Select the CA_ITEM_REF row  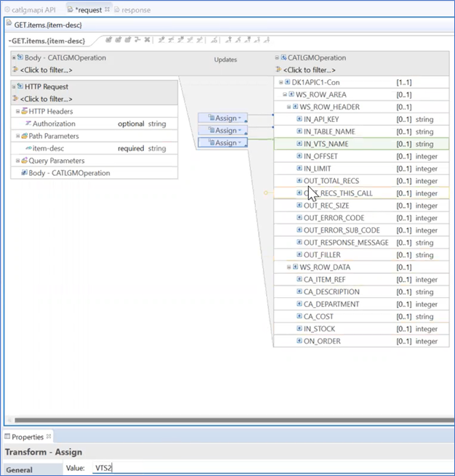[361, 279]
